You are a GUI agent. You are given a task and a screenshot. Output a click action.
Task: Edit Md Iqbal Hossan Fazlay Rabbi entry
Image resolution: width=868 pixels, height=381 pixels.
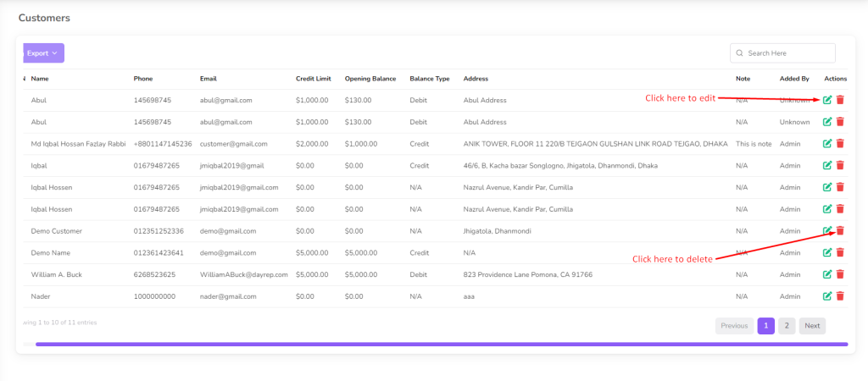tap(827, 143)
